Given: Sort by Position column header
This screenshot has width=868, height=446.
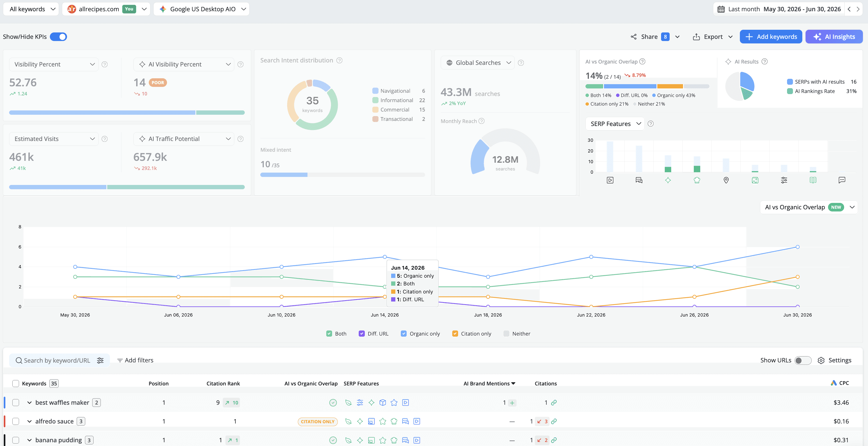Looking at the screenshot, I should coord(158,384).
